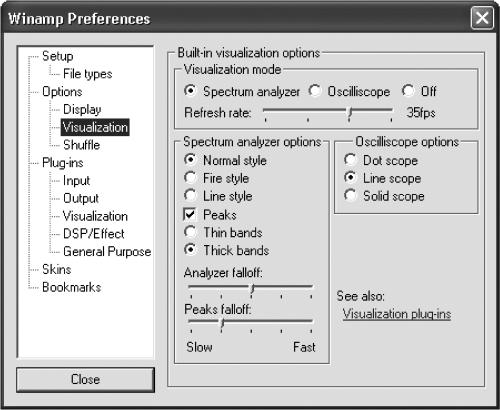Click the Peaks falloff slider handle

coord(222,325)
